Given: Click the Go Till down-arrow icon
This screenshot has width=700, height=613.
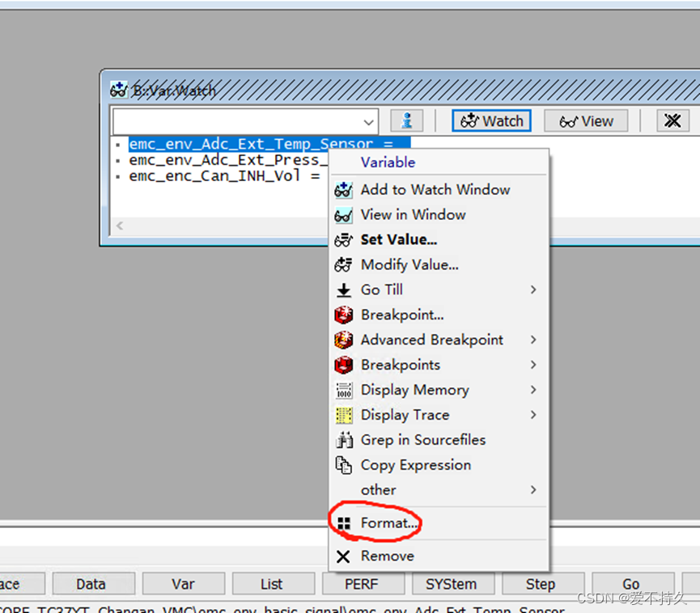Looking at the screenshot, I should [x=343, y=290].
